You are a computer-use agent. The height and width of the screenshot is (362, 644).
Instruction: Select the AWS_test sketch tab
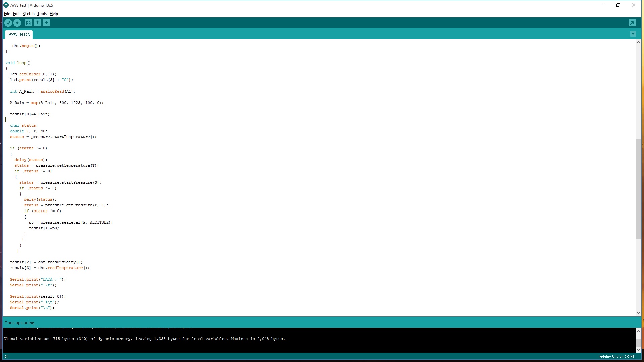[x=19, y=34]
